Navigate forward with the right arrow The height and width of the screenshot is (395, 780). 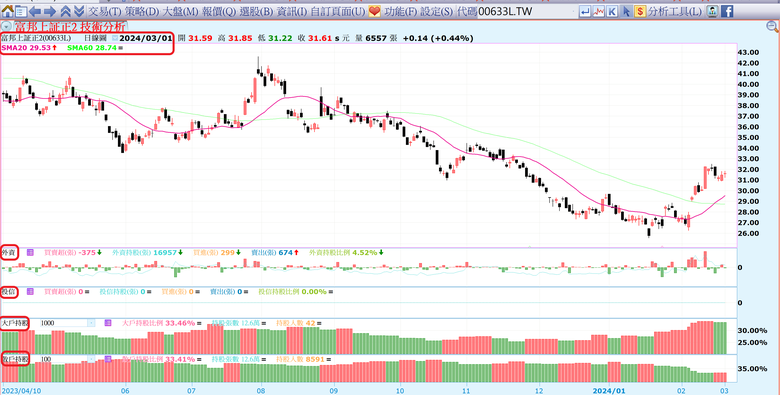point(50,11)
